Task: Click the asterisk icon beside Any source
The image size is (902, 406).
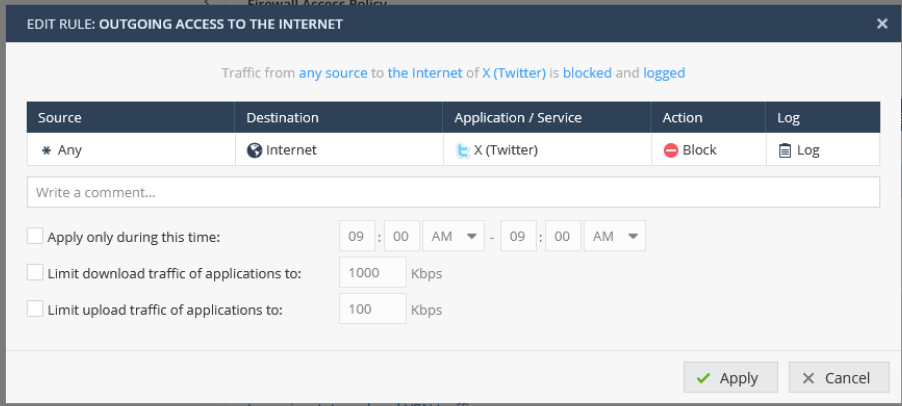Action: pos(45,151)
